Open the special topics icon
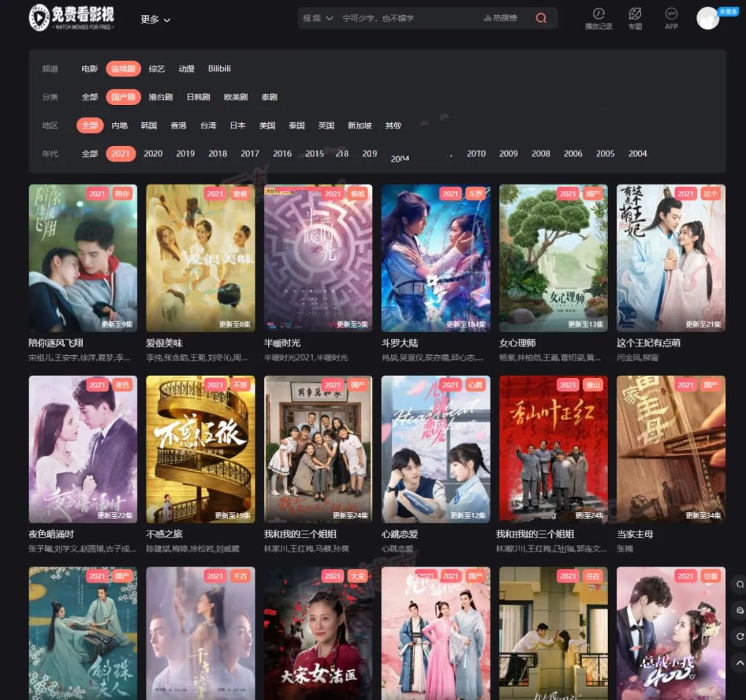This screenshot has height=700, width=746. coord(635,14)
